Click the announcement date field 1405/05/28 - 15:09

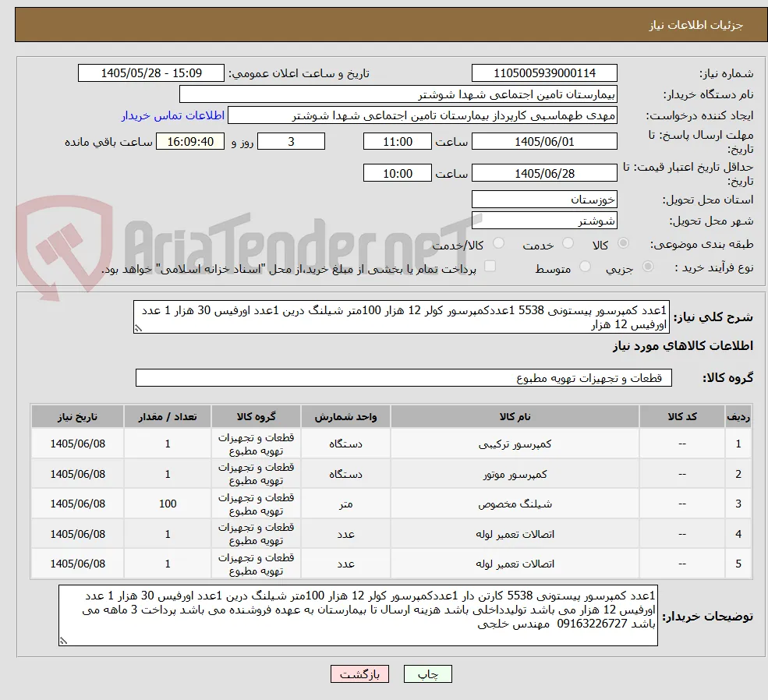tap(150, 73)
